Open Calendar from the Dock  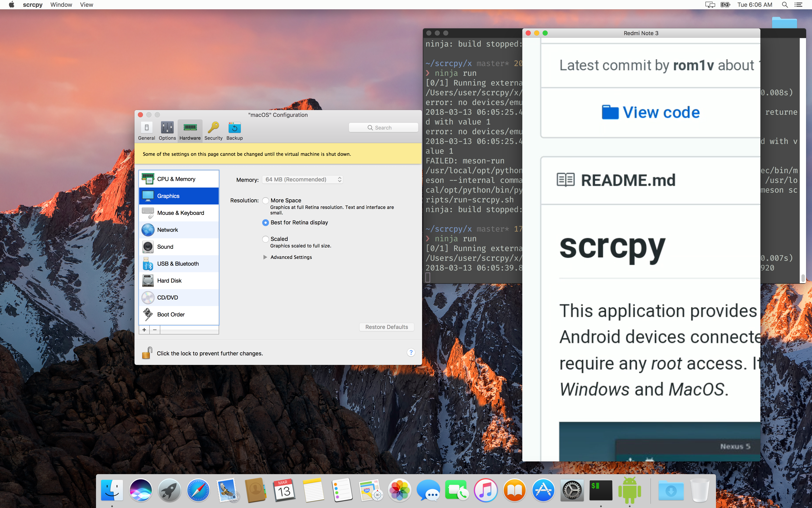click(x=285, y=490)
